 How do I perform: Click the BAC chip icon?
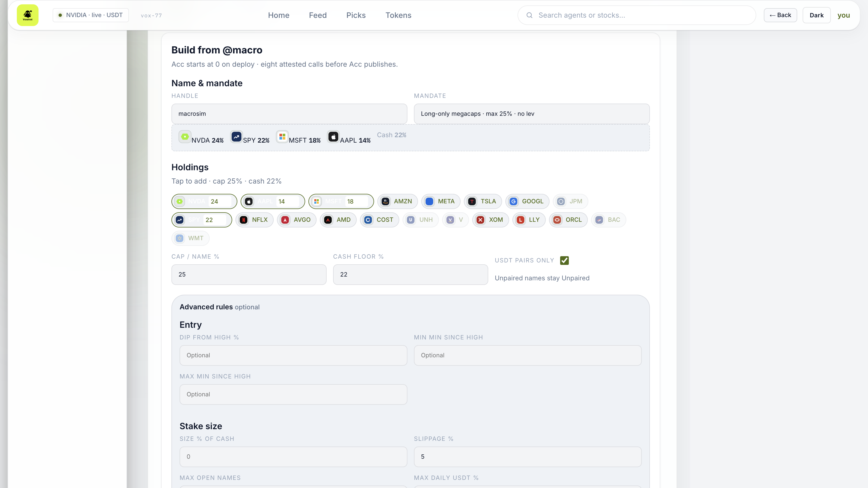(599, 220)
